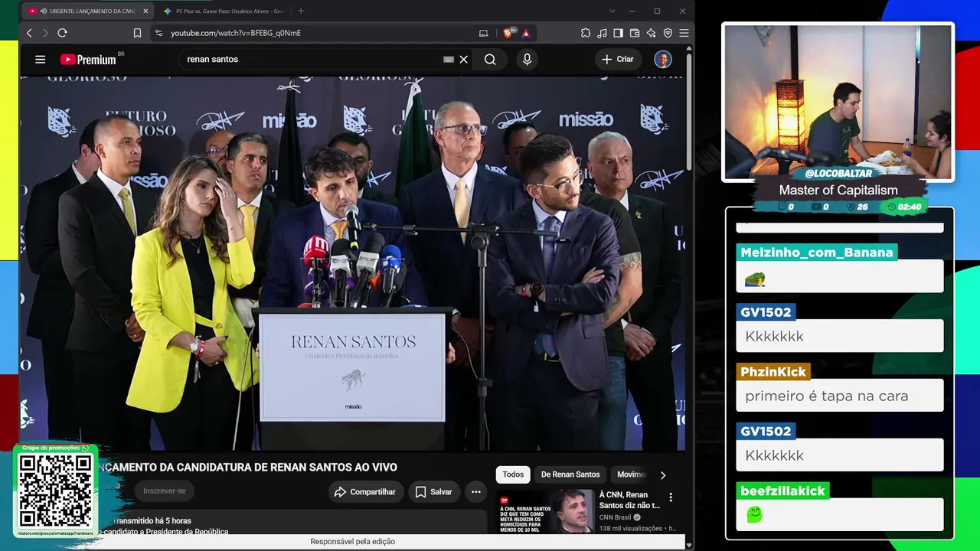The width and height of the screenshot is (980, 551).
Task: Open the CNN Renan Santos video thumbnail
Action: click(546, 510)
